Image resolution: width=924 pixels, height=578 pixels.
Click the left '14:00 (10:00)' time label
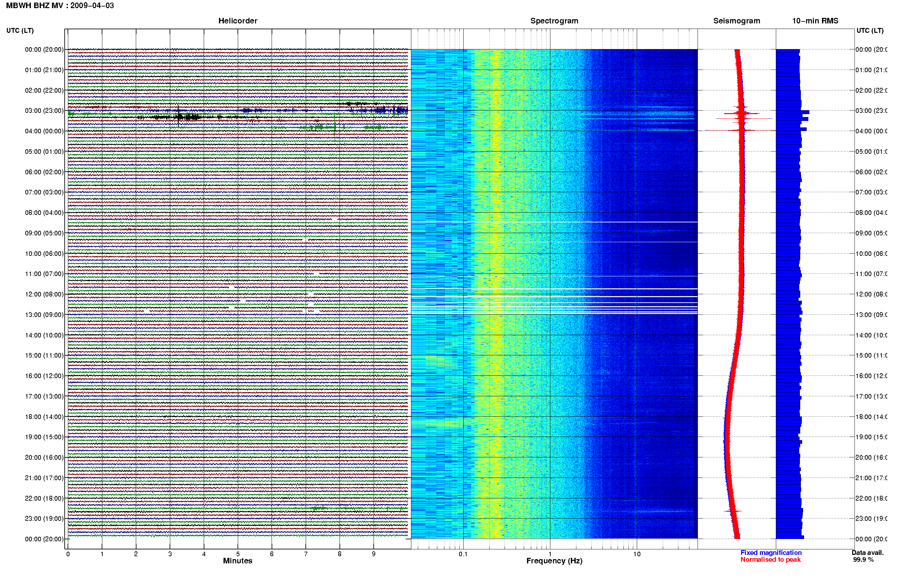click(x=44, y=335)
